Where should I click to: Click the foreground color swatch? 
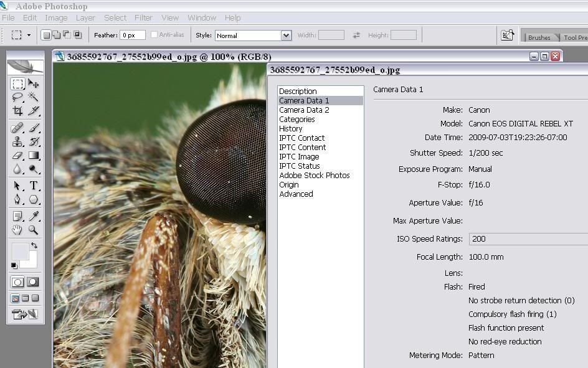click(19, 251)
